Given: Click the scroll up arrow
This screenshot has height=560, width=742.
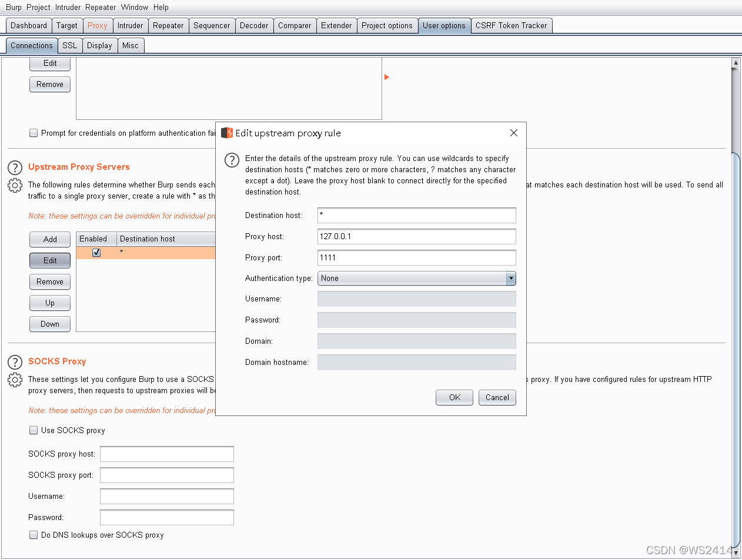Looking at the screenshot, I should pyautogui.click(x=736, y=62).
